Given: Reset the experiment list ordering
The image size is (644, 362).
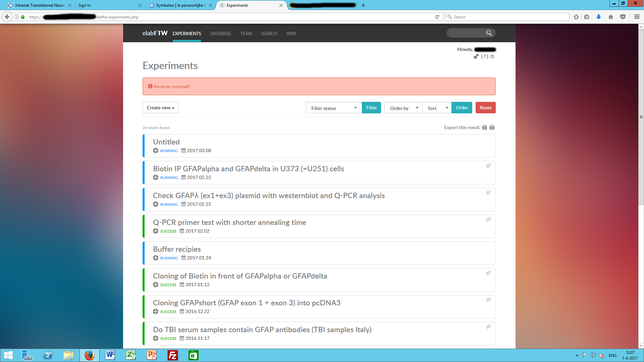Looking at the screenshot, I should [x=485, y=108].
